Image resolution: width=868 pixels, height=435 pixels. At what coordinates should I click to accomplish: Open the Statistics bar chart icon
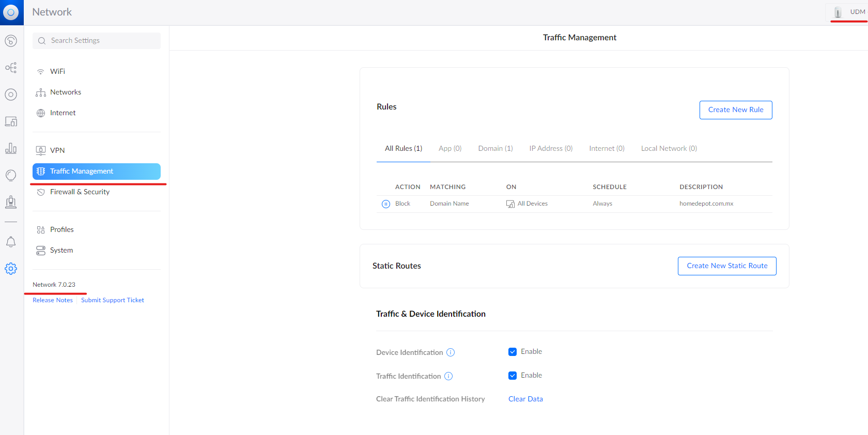pos(11,148)
